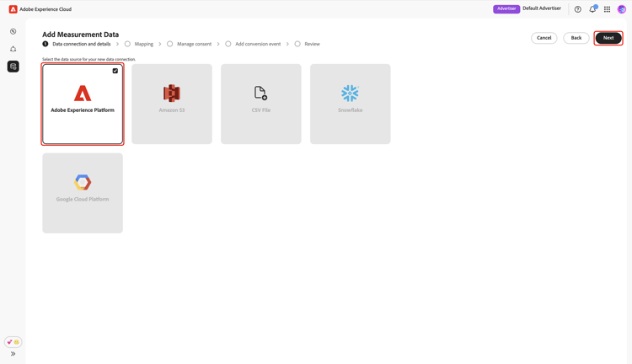The height and width of the screenshot is (364, 632).
Task: Toggle the Adobe Experience Platform checkbox
Action: tap(115, 71)
